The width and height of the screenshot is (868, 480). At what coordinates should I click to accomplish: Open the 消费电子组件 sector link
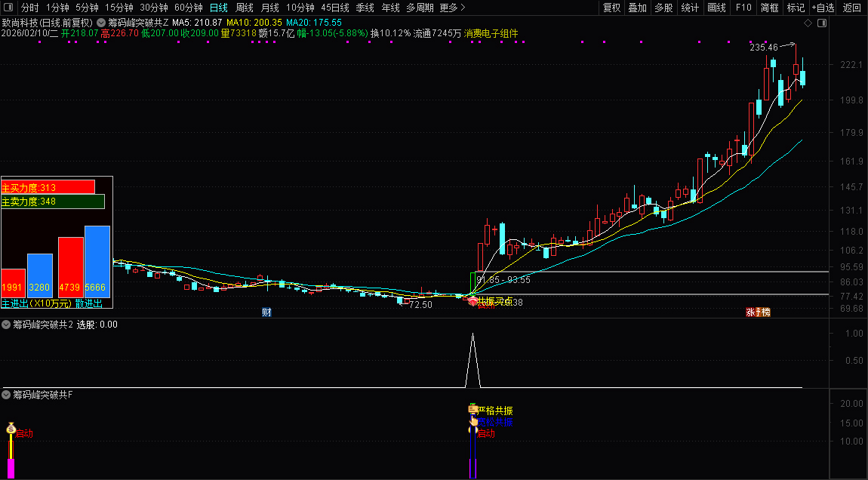(x=491, y=33)
